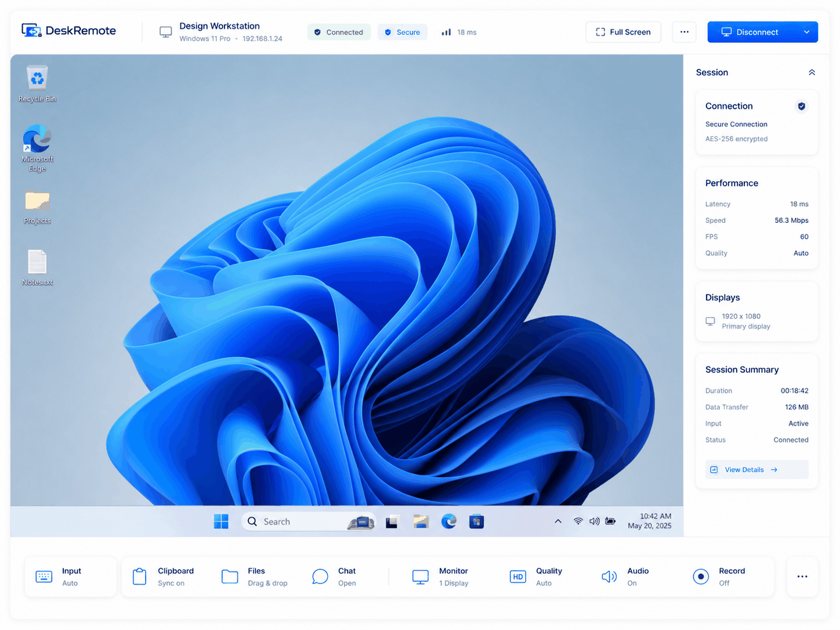The image size is (840, 630).
Task: Click the AES-256 encrypted text
Action: click(x=736, y=139)
